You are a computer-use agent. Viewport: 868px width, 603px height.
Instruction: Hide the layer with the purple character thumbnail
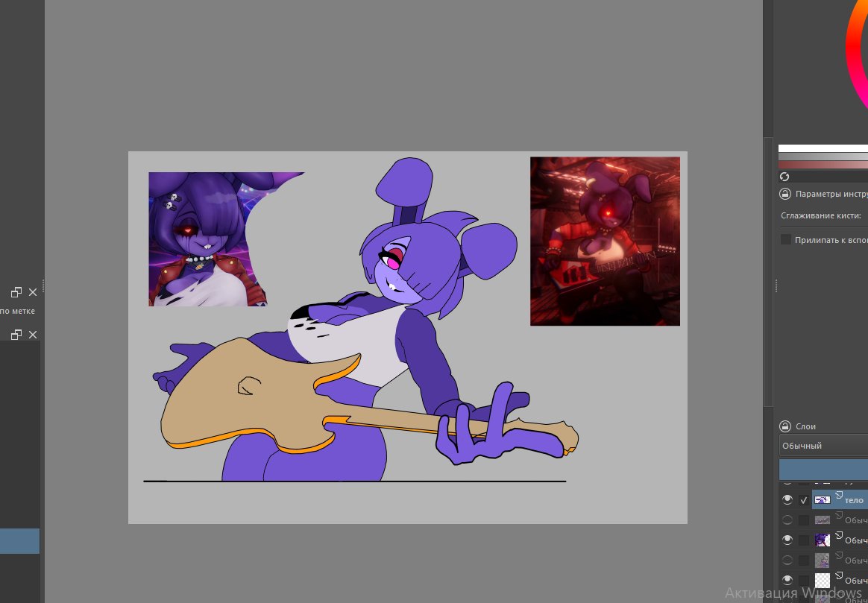pos(787,540)
